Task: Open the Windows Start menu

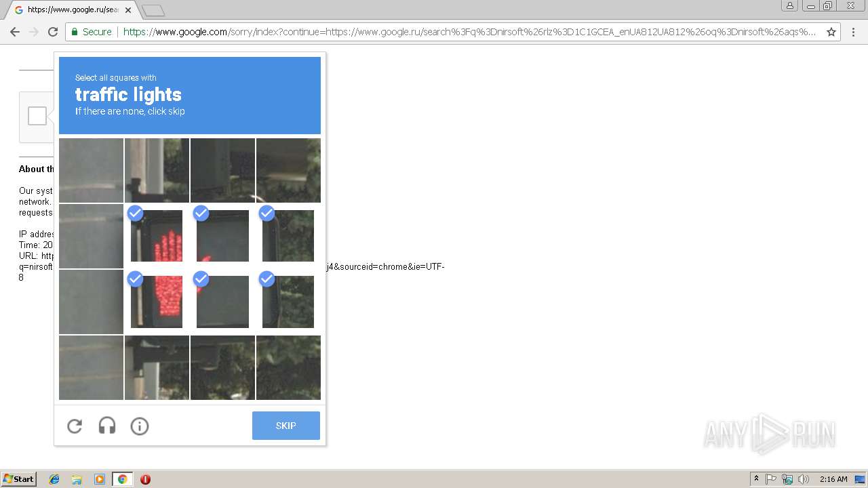Action: (x=19, y=479)
